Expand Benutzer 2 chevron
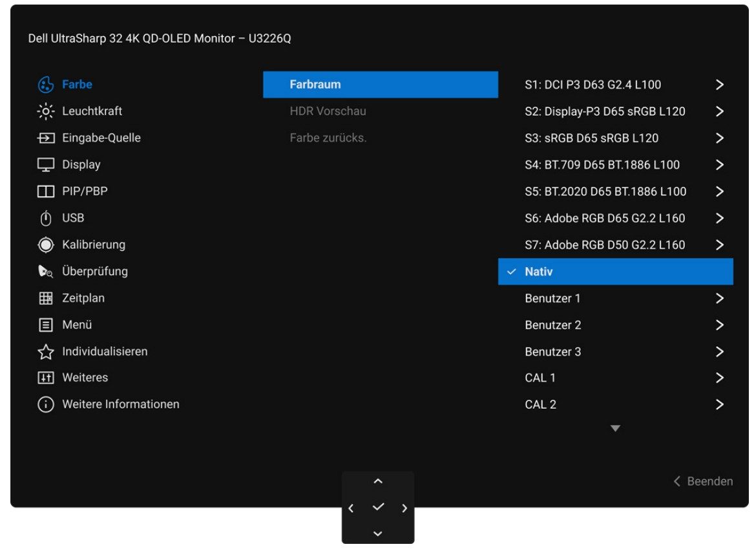The image size is (756, 551). click(719, 325)
